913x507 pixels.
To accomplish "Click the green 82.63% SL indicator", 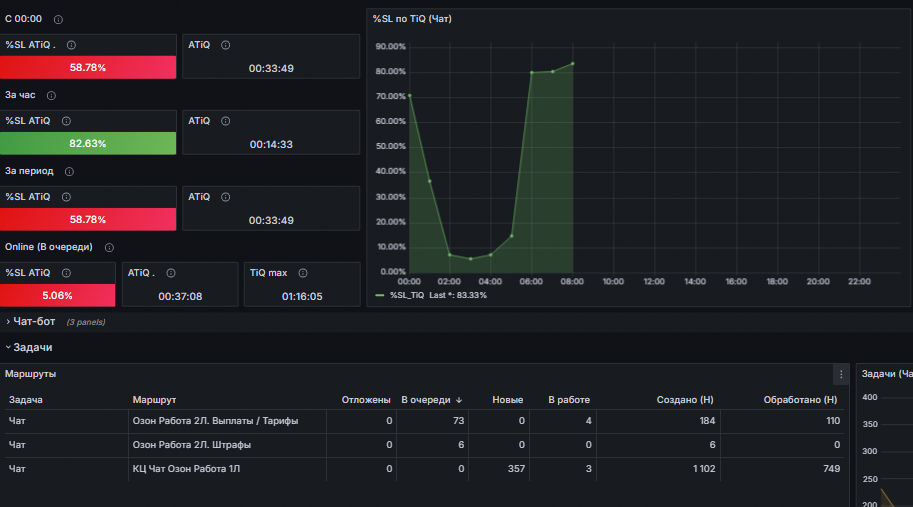I will (x=88, y=143).
